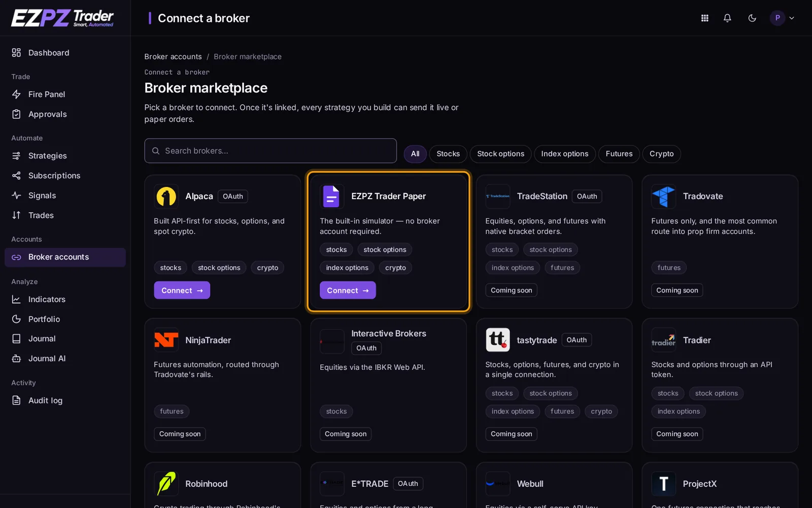Open Dashboard in the sidebar
This screenshot has height=508, width=812.
click(x=65, y=53)
